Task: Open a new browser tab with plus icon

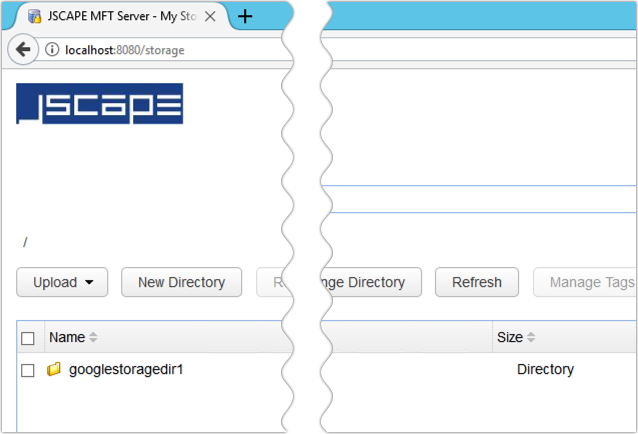Action: [245, 17]
